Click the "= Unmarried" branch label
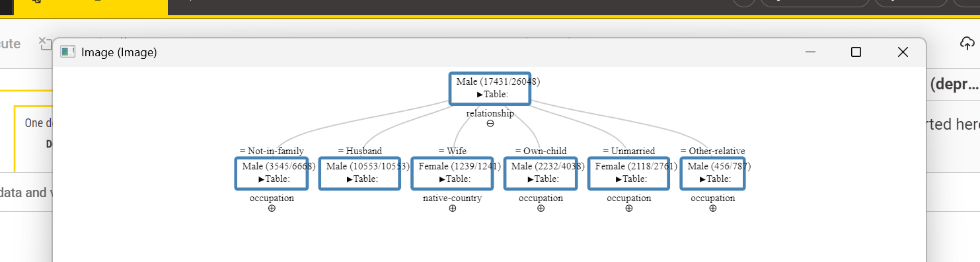The width and height of the screenshot is (980, 262). (628, 151)
